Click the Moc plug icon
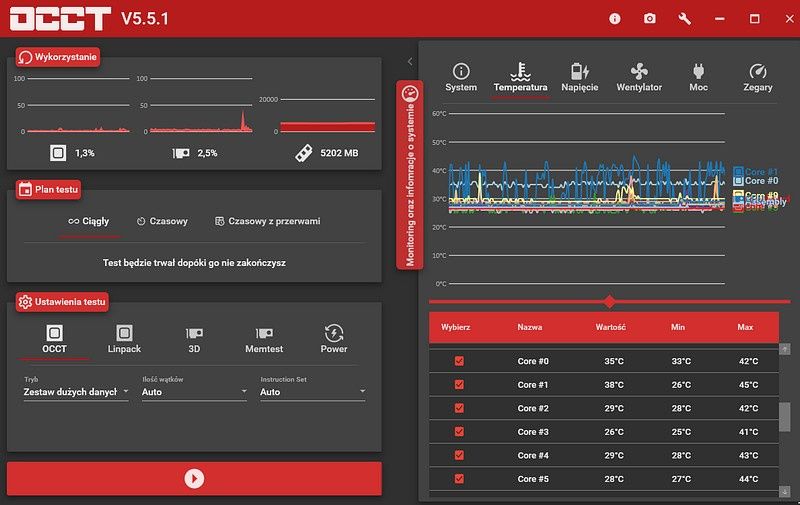Screen dimensions: 800x505 698,71
